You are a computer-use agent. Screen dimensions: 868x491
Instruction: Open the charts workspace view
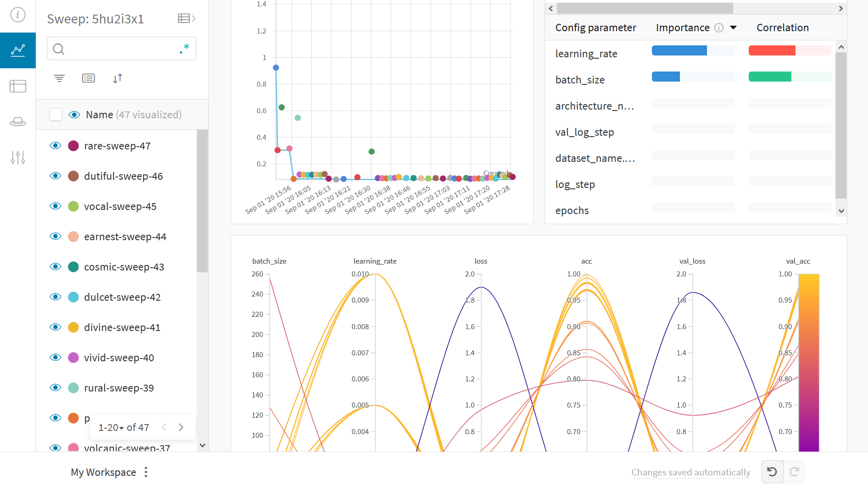click(17, 50)
